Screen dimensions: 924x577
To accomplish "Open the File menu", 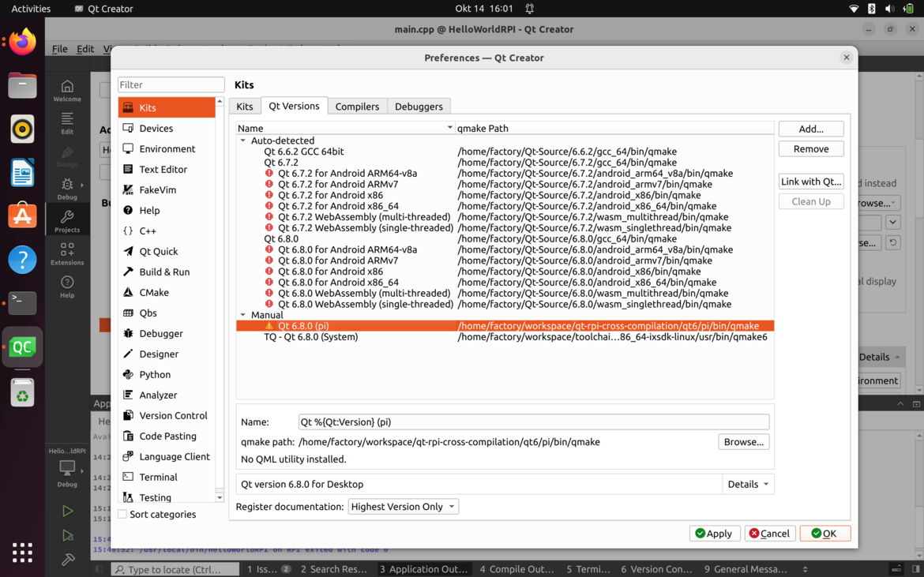I will [x=59, y=49].
